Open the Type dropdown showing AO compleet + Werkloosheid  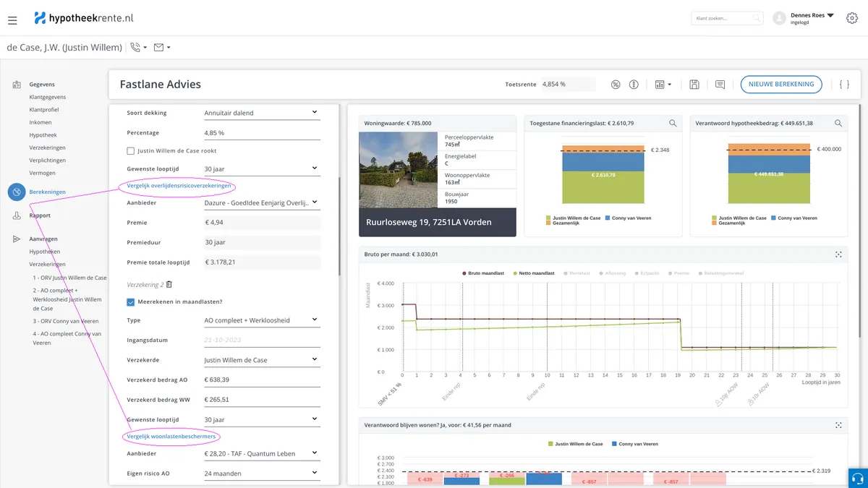point(262,320)
